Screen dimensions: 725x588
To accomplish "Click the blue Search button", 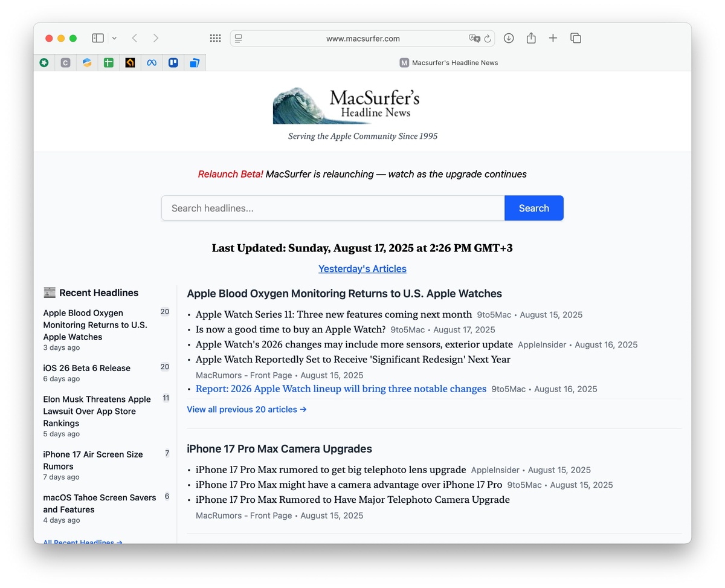I will [534, 208].
